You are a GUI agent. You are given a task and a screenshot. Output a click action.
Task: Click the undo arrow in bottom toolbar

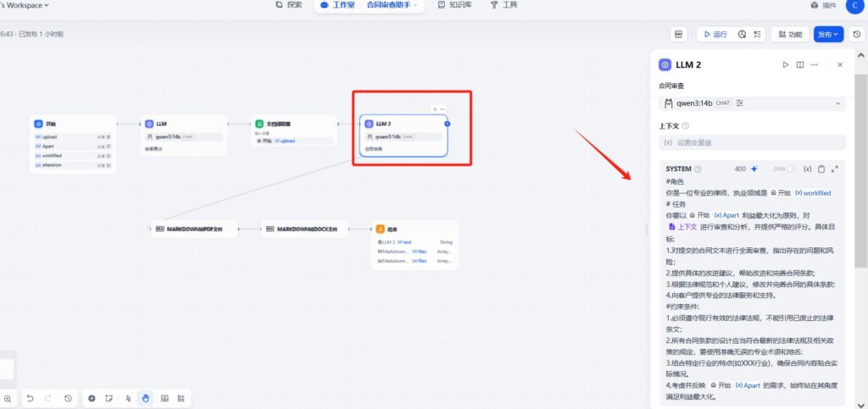(29, 398)
